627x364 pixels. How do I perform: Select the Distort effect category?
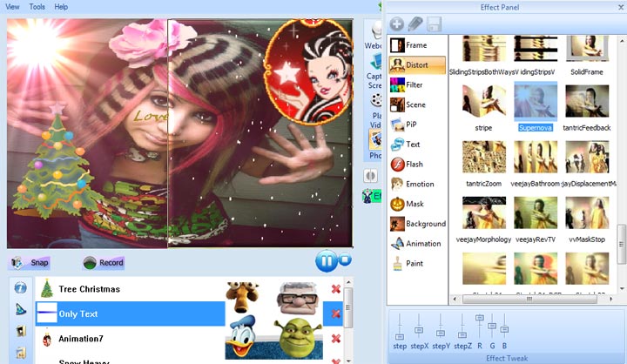coord(417,64)
